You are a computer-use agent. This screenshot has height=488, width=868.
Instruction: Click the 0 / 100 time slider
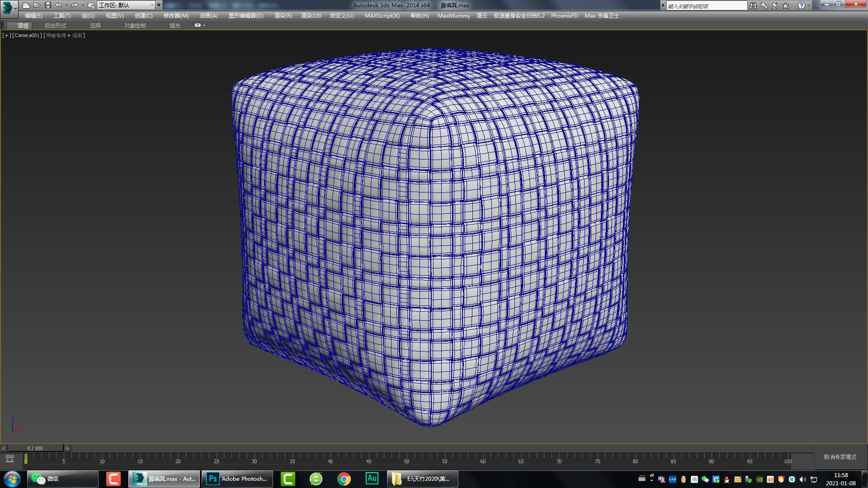tap(35, 448)
